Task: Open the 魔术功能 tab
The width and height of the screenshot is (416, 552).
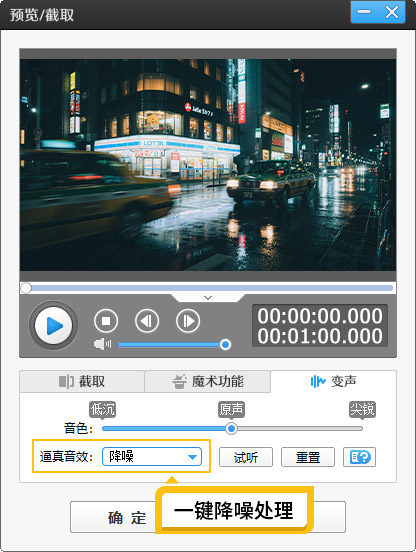Action: click(208, 381)
